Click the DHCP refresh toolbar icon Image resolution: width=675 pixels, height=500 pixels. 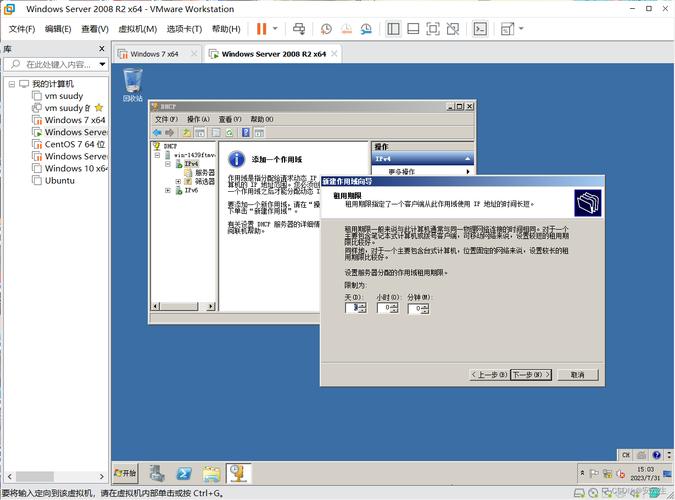(229, 133)
